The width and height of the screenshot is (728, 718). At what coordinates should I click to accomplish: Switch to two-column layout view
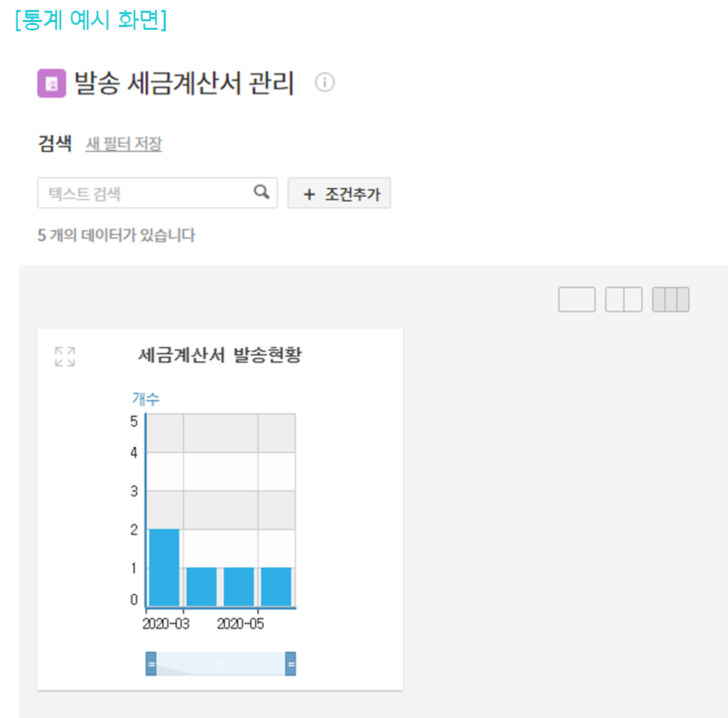pyautogui.click(x=623, y=300)
